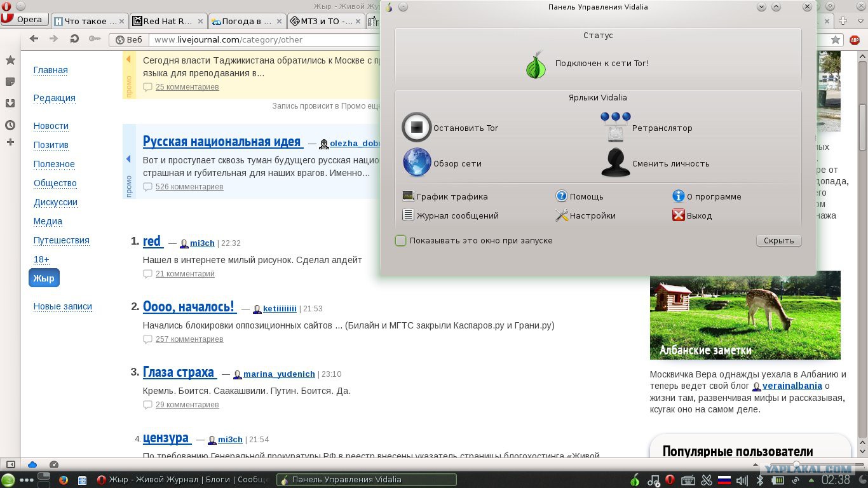
Task: Open the Ретранслятор relay setup icon
Action: [x=616, y=127]
